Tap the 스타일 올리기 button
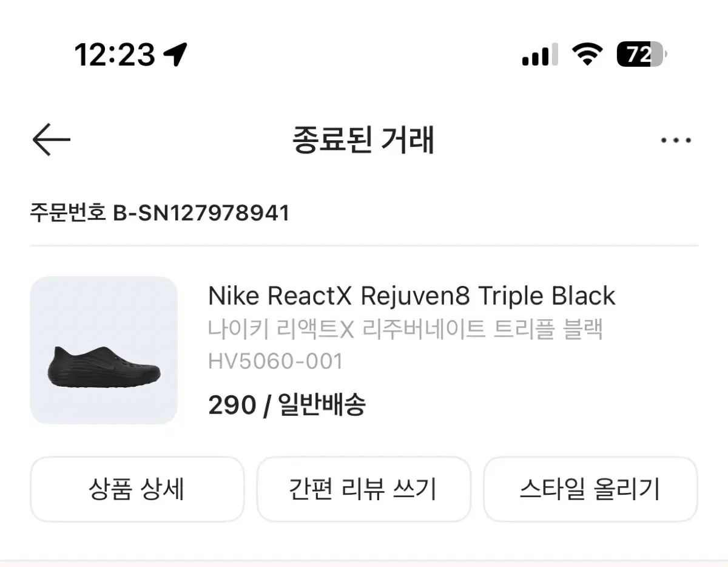728x567 pixels. click(590, 489)
